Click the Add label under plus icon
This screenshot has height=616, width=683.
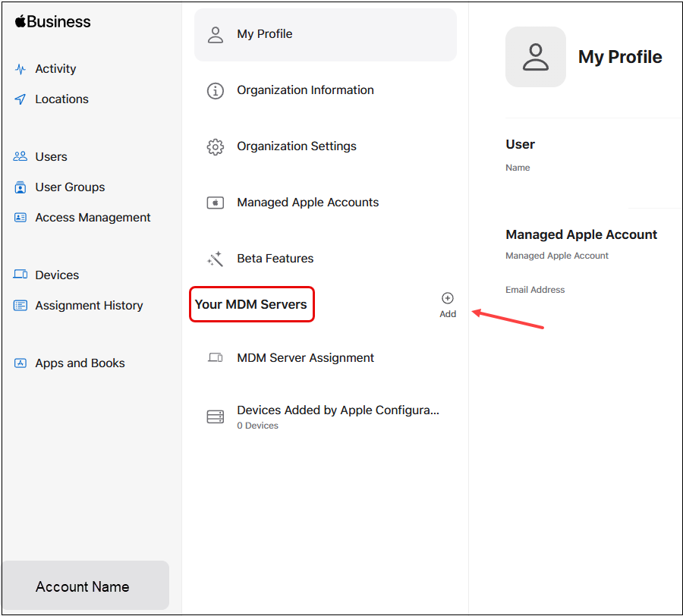[x=448, y=314]
